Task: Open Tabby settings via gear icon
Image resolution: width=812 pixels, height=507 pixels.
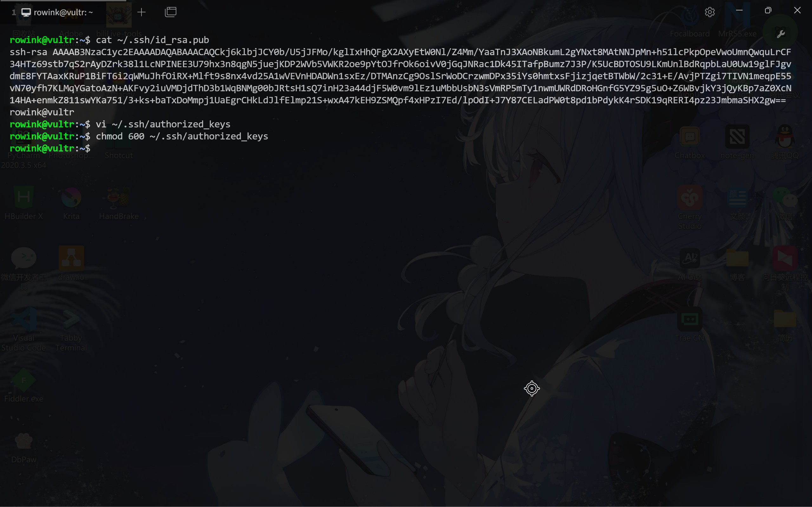Action: (x=710, y=12)
